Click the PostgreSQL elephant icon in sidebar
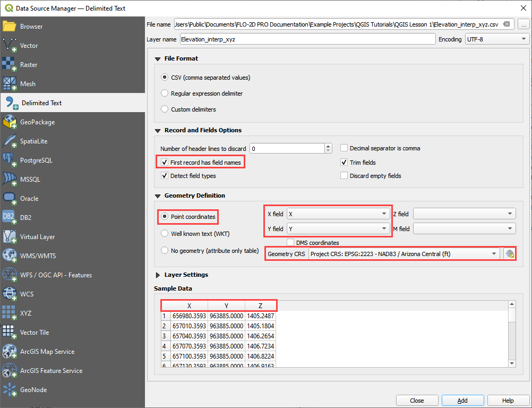 pos(10,160)
